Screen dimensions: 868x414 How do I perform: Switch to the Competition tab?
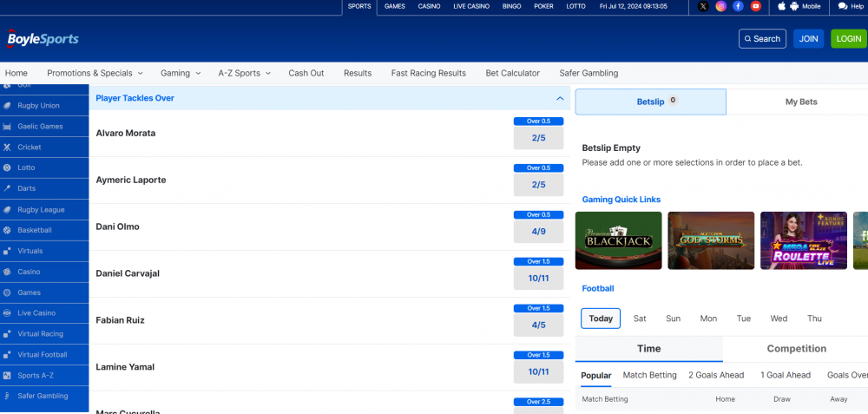point(796,349)
